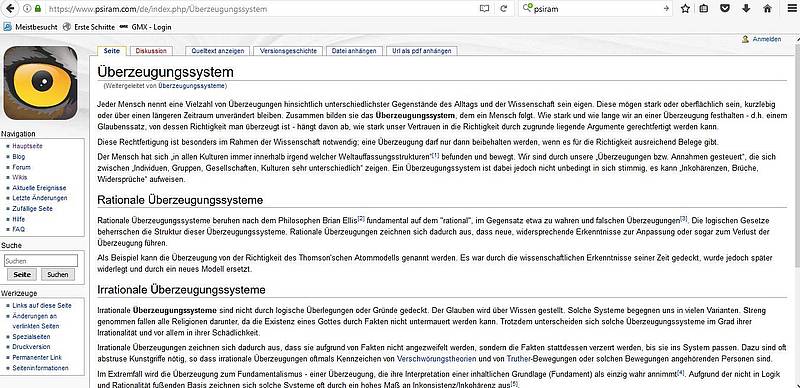
Task: Follow the Verschwörungstheorien link
Action: coord(436,359)
